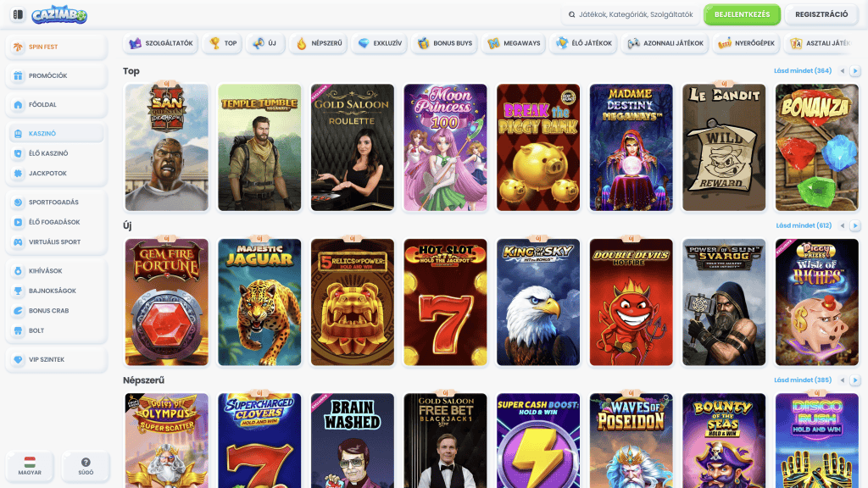
Task: Open Temple Tumble game thumbnail
Action: tap(259, 147)
